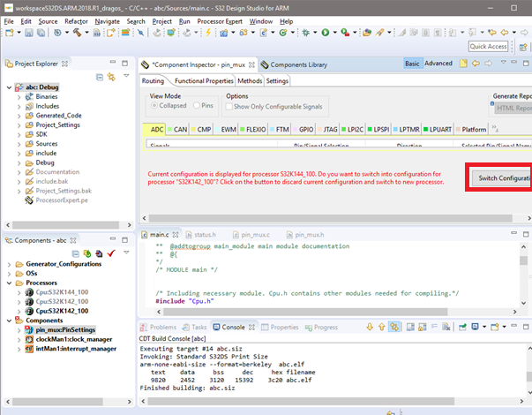Click the green bug Debug icon

[305, 33]
